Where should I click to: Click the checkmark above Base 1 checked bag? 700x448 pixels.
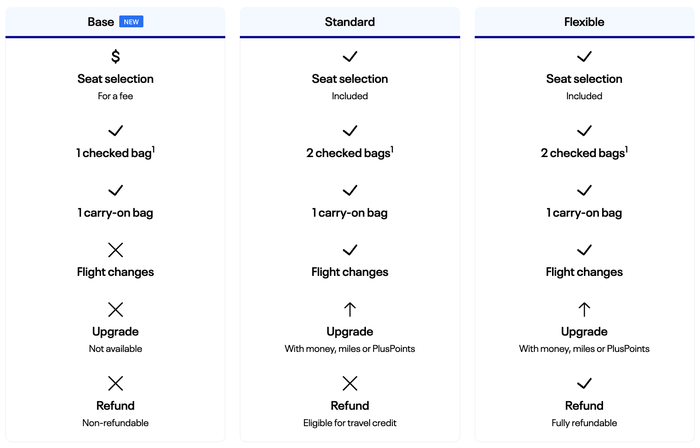pyautogui.click(x=115, y=131)
